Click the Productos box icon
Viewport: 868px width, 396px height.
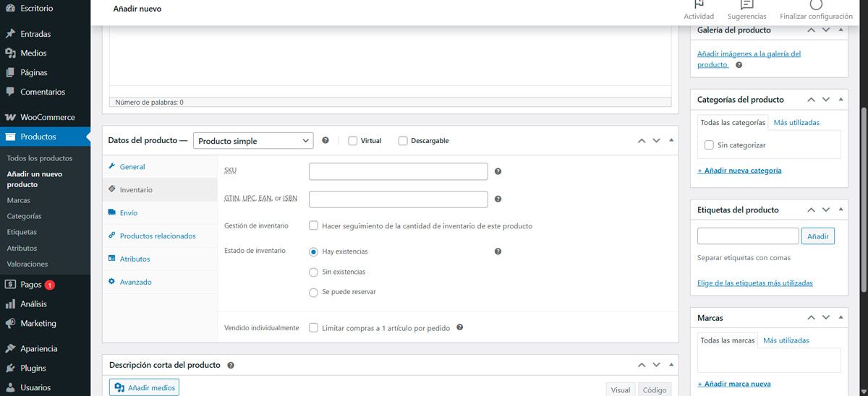[10, 137]
